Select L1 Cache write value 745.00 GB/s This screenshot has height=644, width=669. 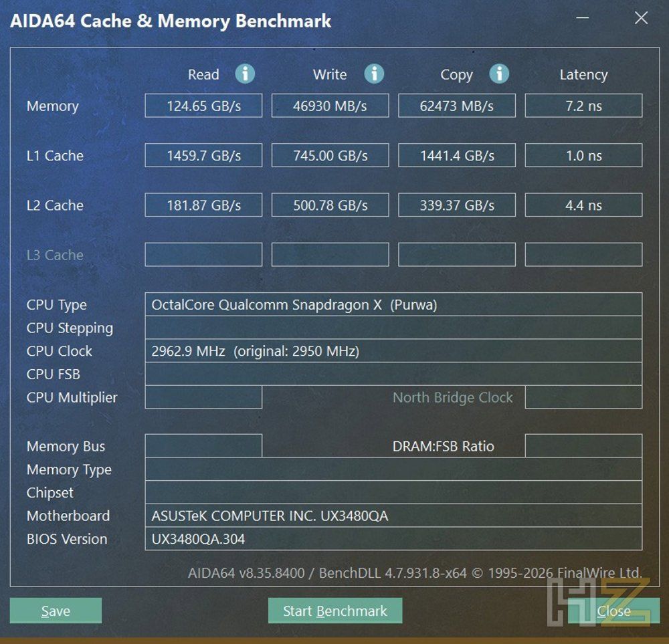point(330,155)
